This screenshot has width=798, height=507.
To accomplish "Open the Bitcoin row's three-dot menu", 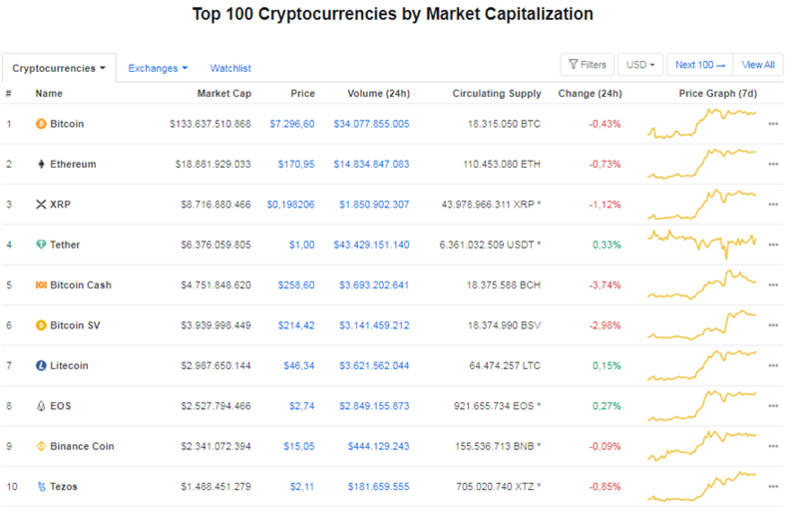I will [773, 124].
